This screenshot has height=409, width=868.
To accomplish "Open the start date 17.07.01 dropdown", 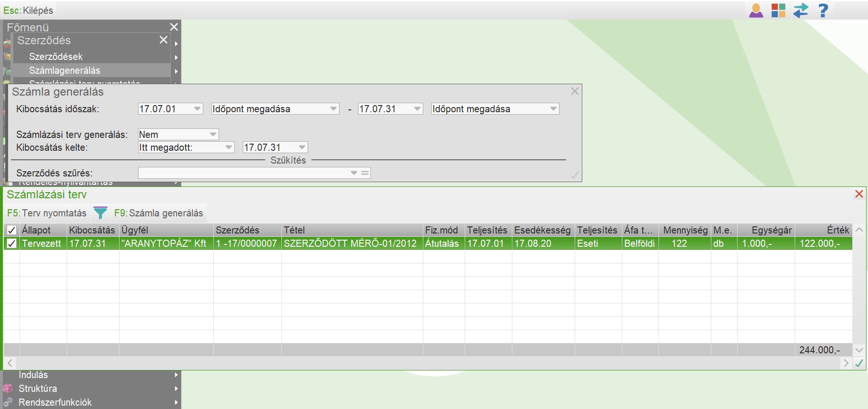I will (x=198, y=109).
